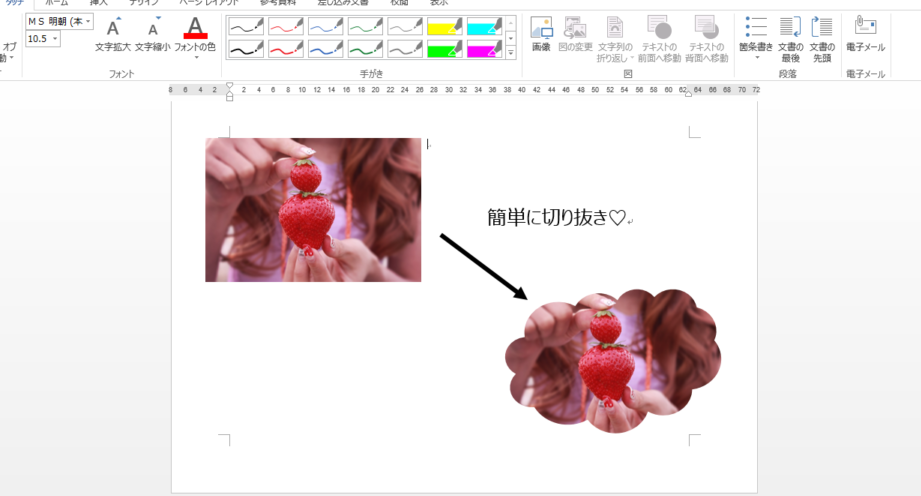Viewport: 921px width, 496px height.
Task: Choose the yellow highlighter pen
Action: [x=445, y=26]
